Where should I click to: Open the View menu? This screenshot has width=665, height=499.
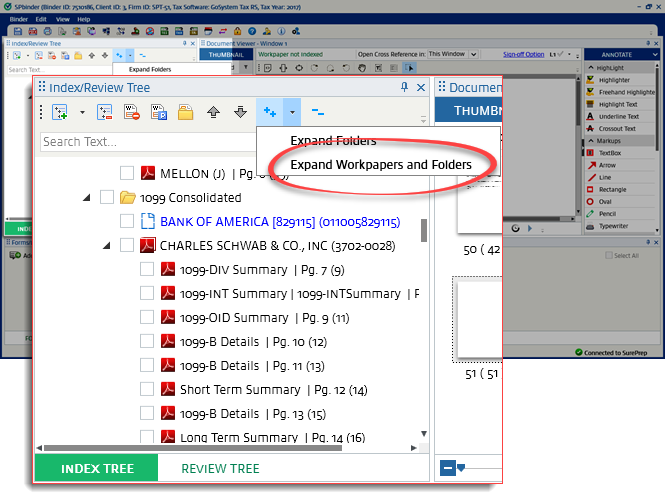coord(62,19)
